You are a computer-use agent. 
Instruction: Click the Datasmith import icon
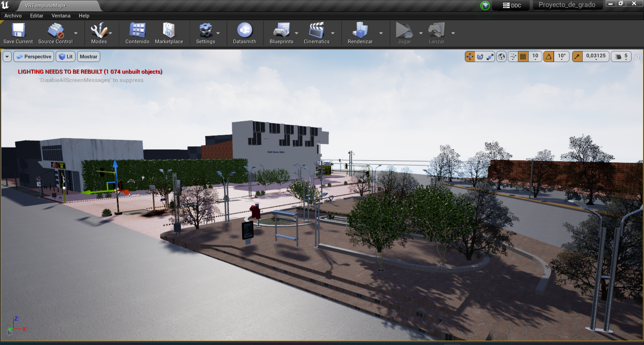click(245, 33)
